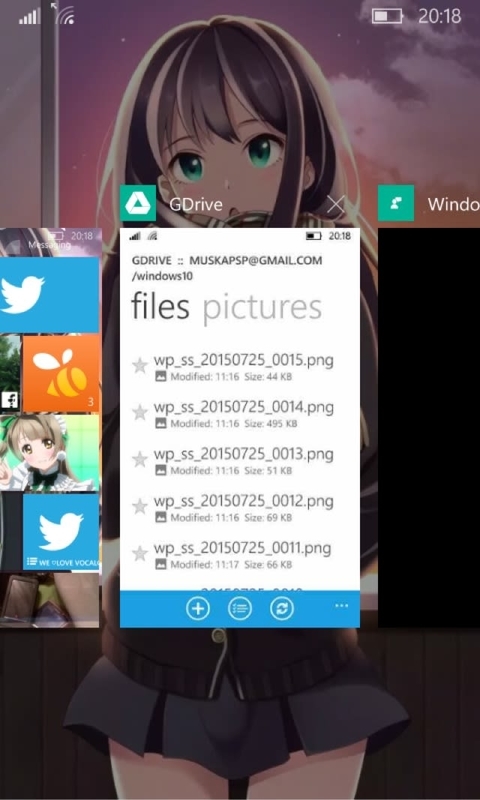Tap the GDrive title label above the card
The image size is (480, 800).
(x=196, y=205)
